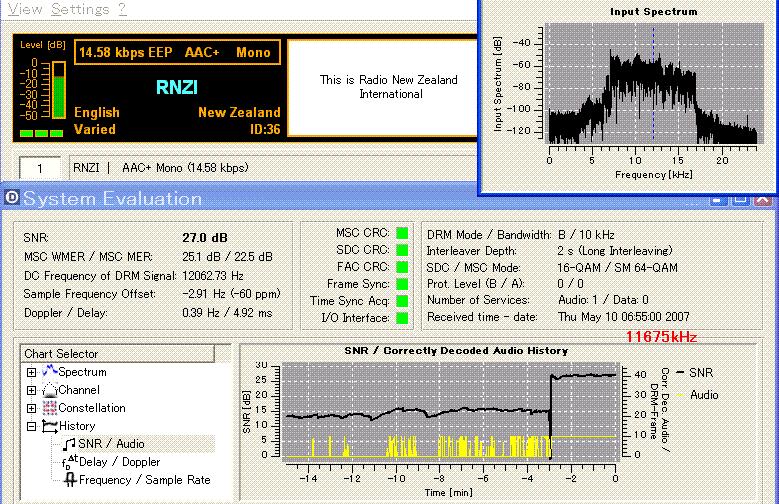
Task: Click the Delay / Doppler icon
Action: point(70,462)
